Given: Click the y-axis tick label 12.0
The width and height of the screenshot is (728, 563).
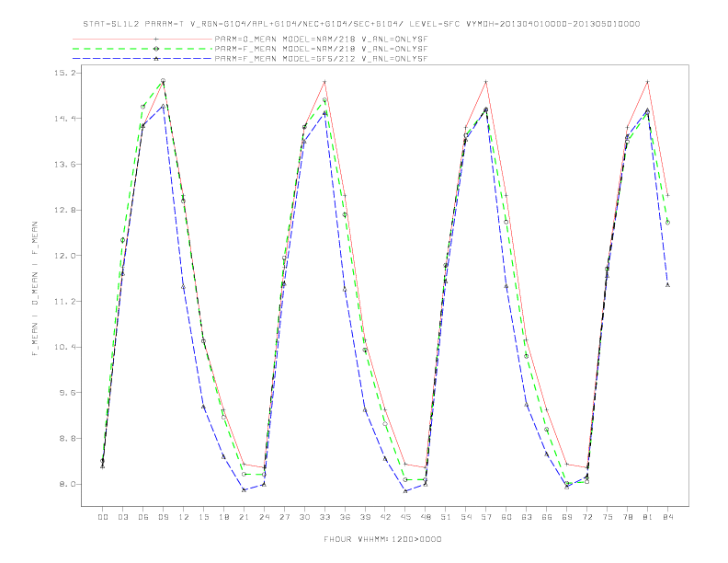Looking at the screenshot, I should pos(63,256).
